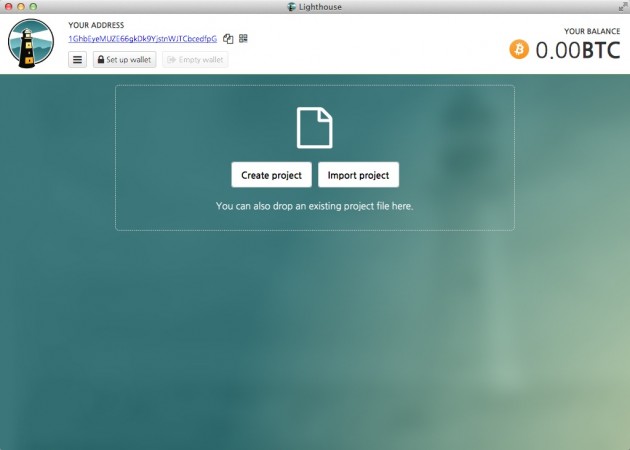The height and width of the screenshot is (450, 630).
Task: Click the orange Bitcoin icon
Action: click(x=519, y=49)
